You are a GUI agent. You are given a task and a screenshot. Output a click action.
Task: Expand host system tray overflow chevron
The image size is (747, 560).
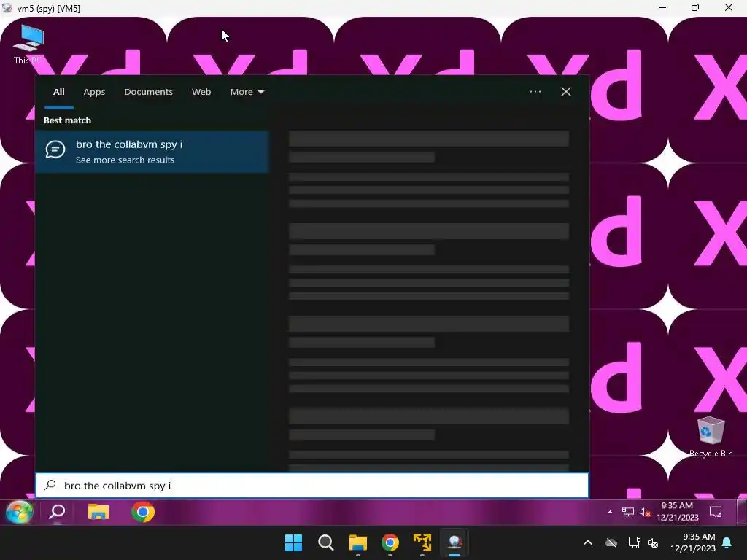pos(588,542)
